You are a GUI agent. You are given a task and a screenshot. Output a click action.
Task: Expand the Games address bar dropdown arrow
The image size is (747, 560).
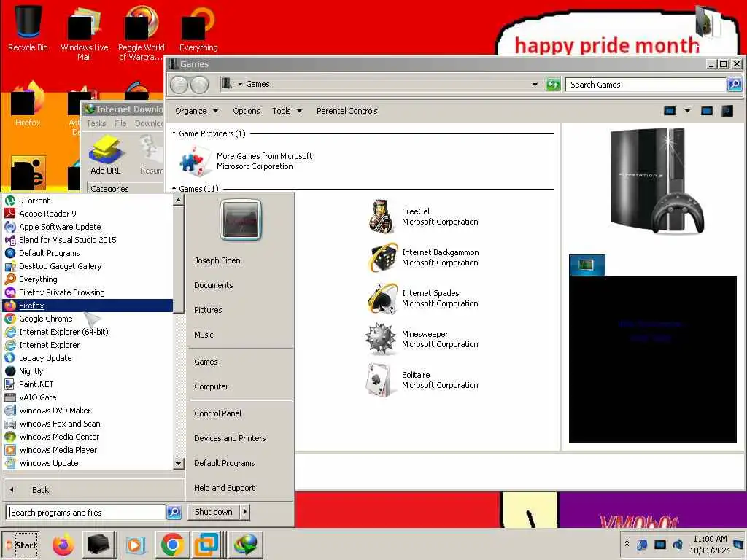pos(535,85)
